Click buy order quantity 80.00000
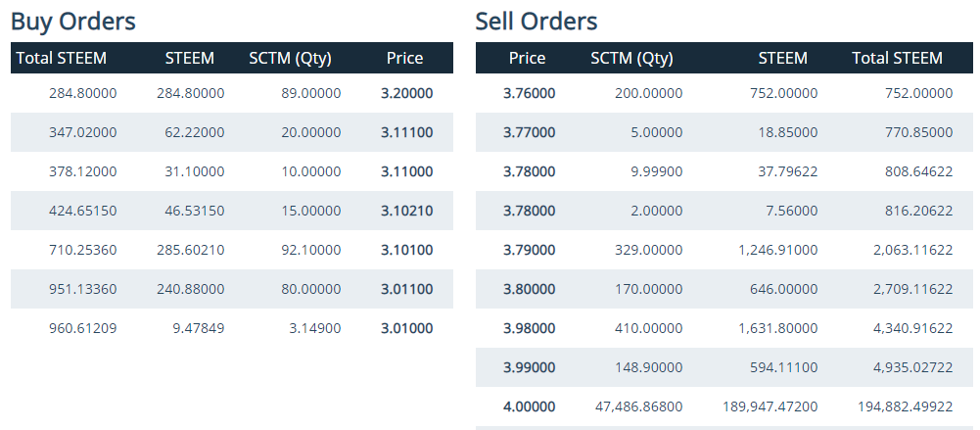The image size is (980, 430). [x=311, y=289]
